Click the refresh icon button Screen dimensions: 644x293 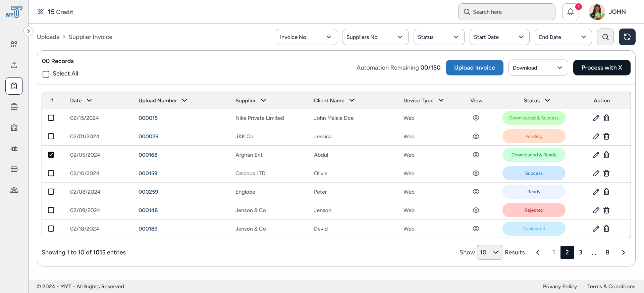tap(627, 37)
